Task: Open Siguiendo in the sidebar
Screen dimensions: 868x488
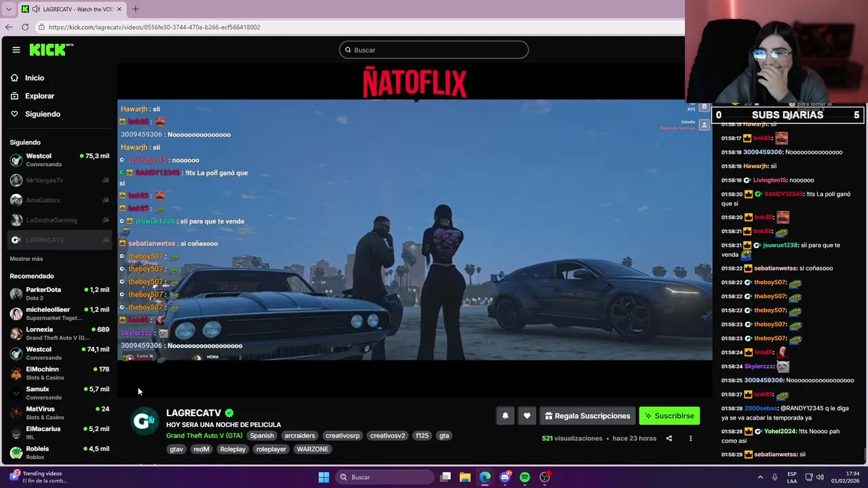Action: coord(42,114)
